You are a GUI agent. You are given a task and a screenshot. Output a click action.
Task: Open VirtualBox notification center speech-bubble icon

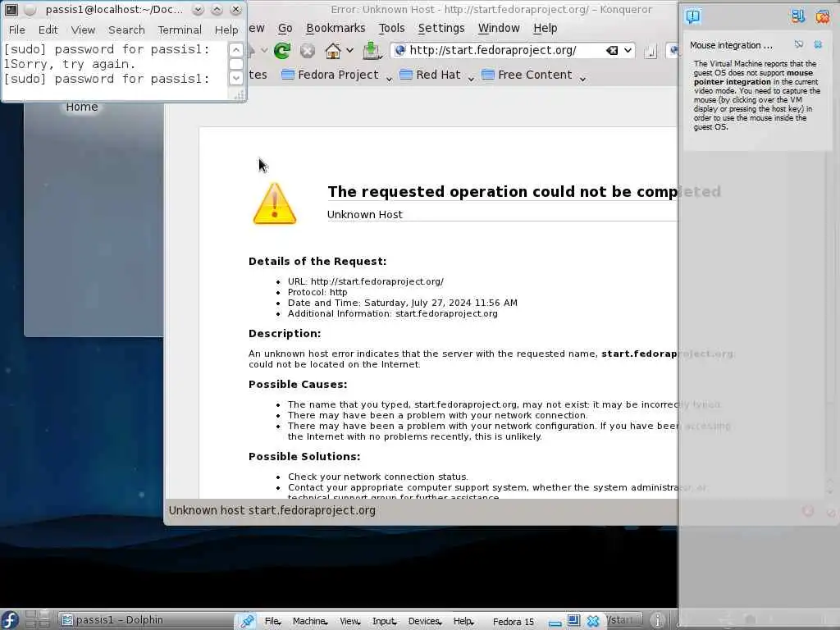tap(692, 16)
